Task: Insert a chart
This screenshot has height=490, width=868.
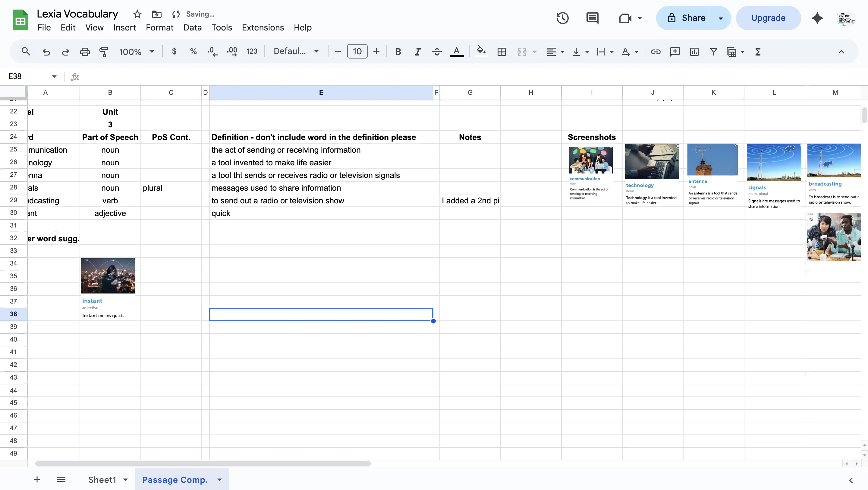Action: (694, 51)
